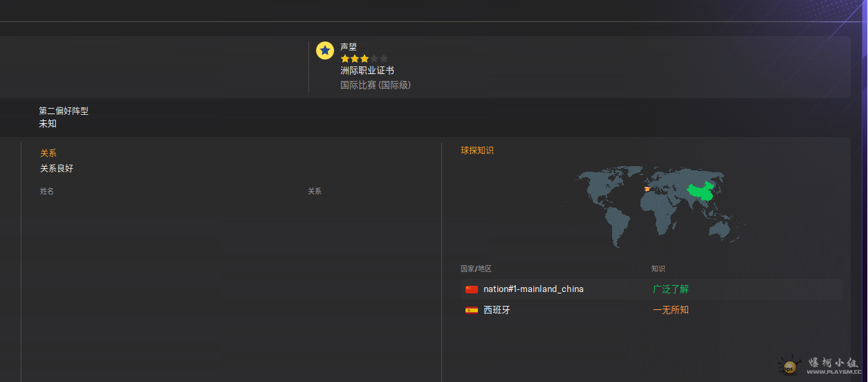The image size is (868, 382).
Task: Click the 广泛了解 knowledge value
Action: tap(671, 289)
